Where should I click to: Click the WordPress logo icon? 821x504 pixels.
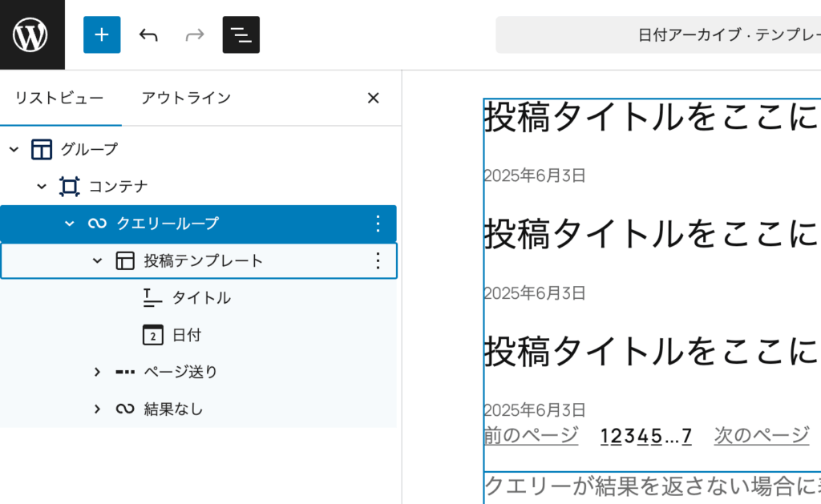coord(32,34)
